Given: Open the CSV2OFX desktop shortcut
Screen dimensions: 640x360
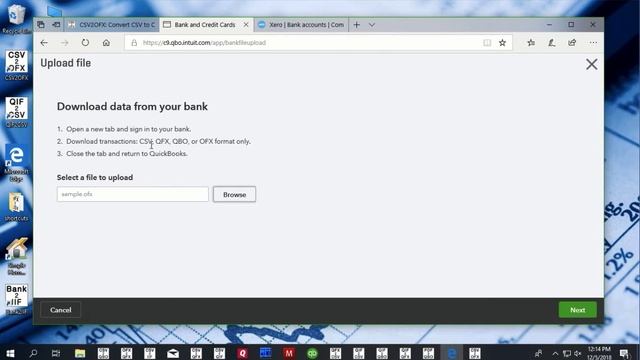Looking at the screenshot, I should pyautogui.click(x=16, y=65).
